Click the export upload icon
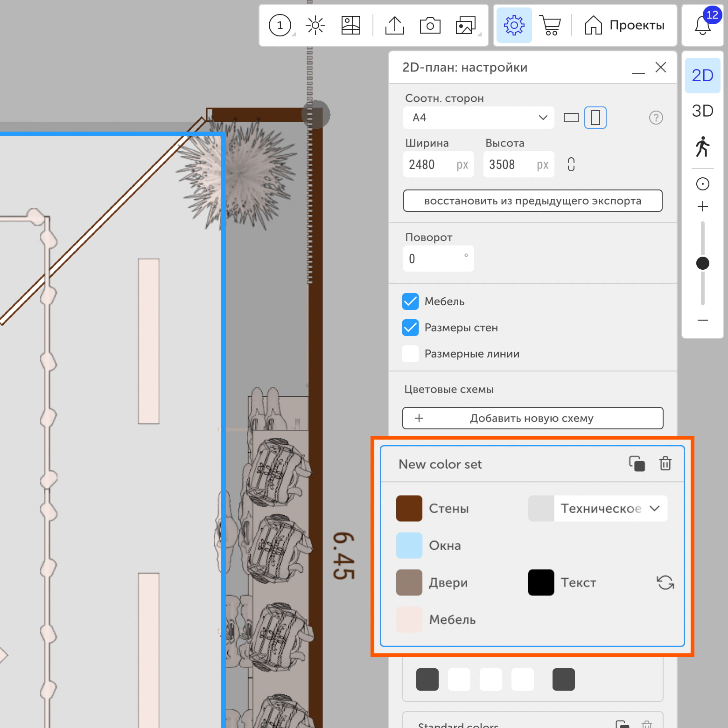 coord(395,25)
